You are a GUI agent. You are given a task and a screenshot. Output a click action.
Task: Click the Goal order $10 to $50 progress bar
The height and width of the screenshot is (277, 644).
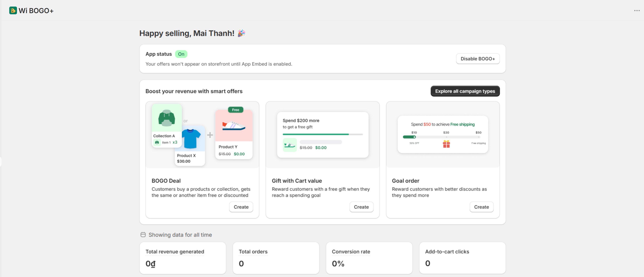click(x=442, y=137)
